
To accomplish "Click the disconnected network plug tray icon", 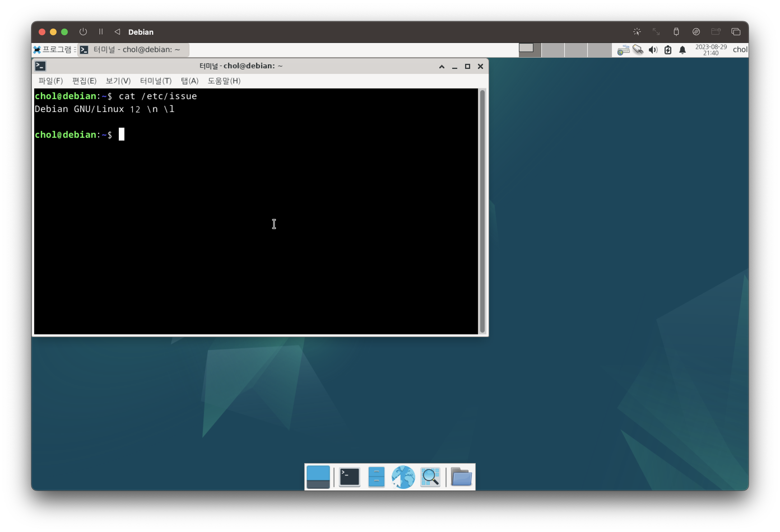I will 638,50.
